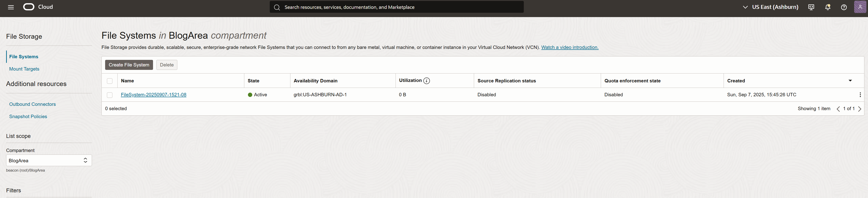The height and width of the screenshot is (198, 868).
Task: Click the beacon (root)/BlogArea path text
Action: [x=26, y=170]
